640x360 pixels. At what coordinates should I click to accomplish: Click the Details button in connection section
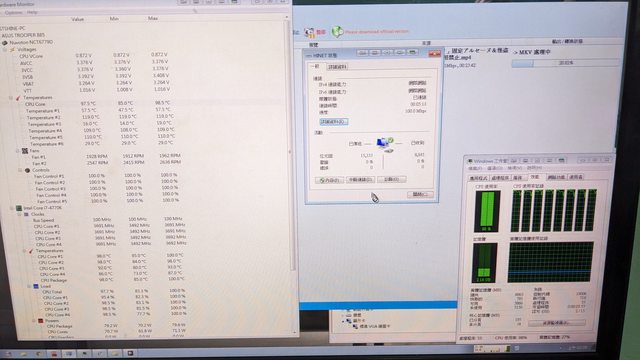(x=333, y=122)
